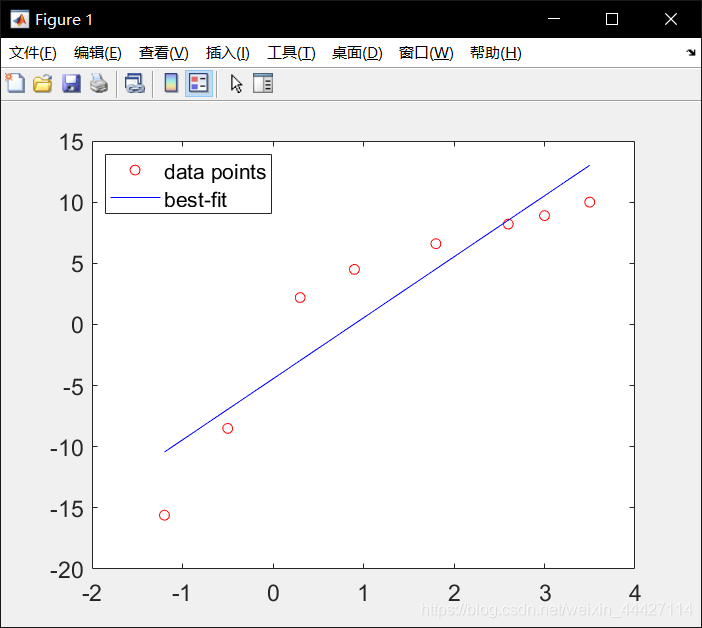Maximize the Figure 1 window
This screenshot has height=628, width=702.
pos(612,19)
